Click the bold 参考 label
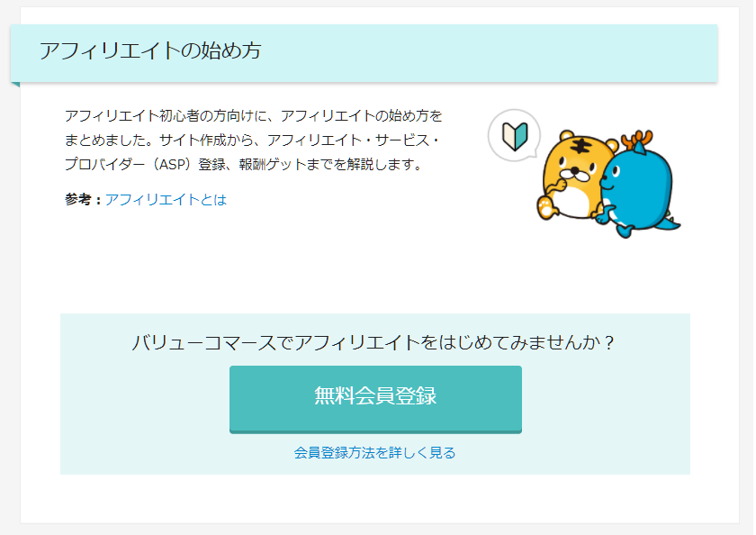This screenshot has width=756, height=535. click(x=77, y=200)
